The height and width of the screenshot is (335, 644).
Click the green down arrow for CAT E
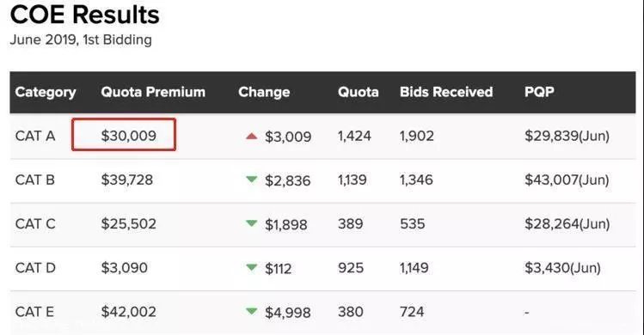point(251,311)
